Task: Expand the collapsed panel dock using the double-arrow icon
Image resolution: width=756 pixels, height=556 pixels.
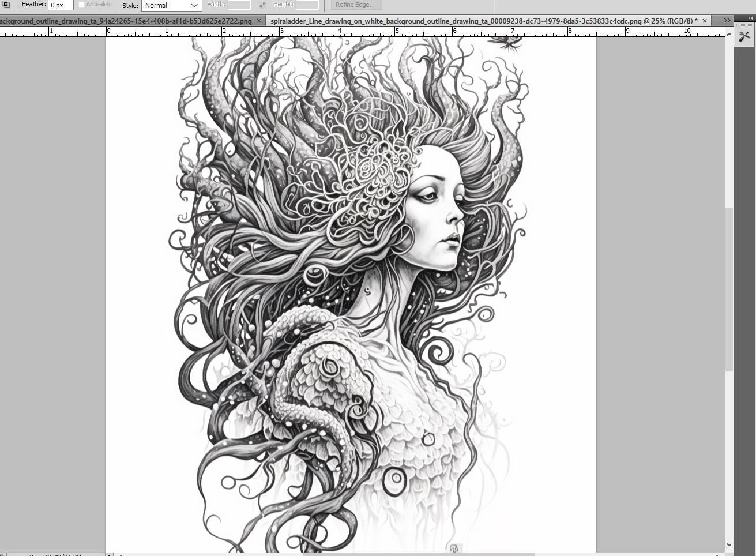Action: (750, 18)
